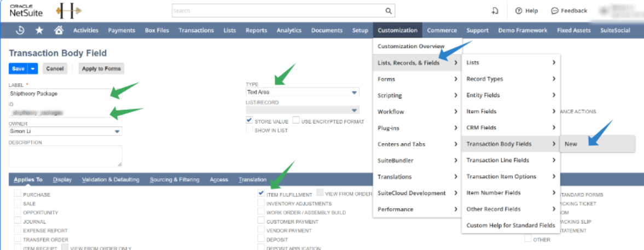
Task: Switch to the Translation tab
Action: coord(253,180)
